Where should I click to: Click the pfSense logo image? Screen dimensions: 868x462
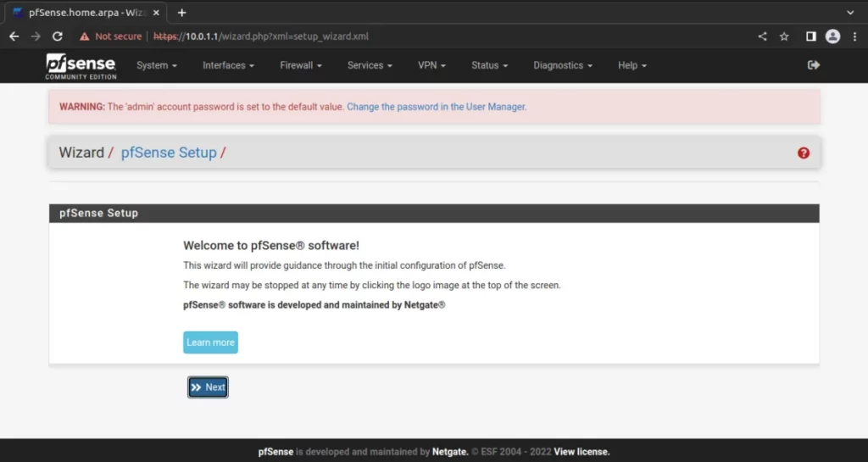(x=81, y=66)
